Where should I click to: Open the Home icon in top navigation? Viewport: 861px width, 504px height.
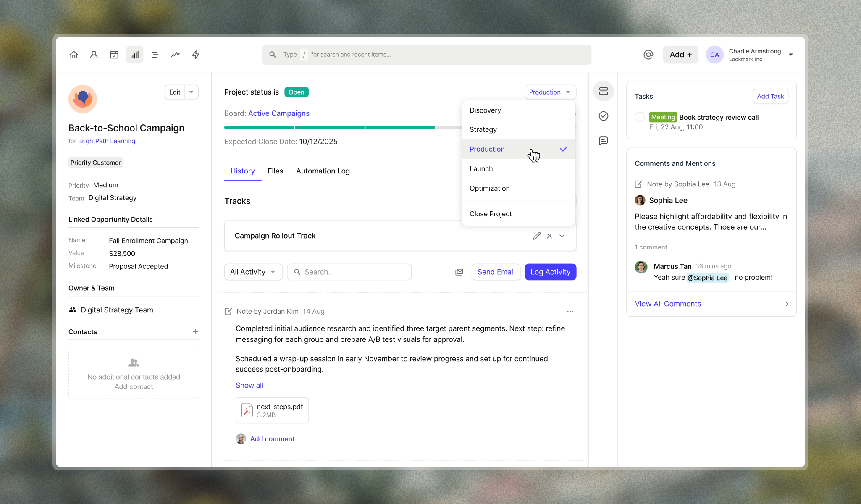click(x=73, y=55)
